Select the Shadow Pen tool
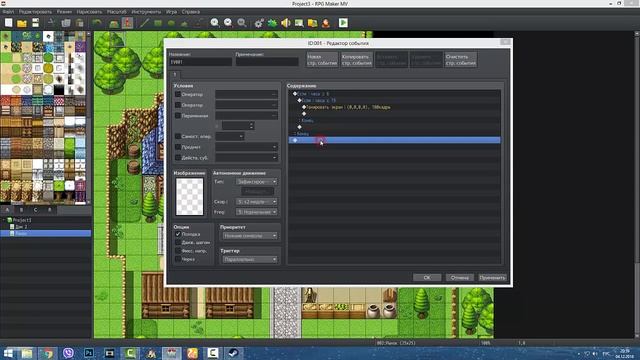 coord(198,23)
